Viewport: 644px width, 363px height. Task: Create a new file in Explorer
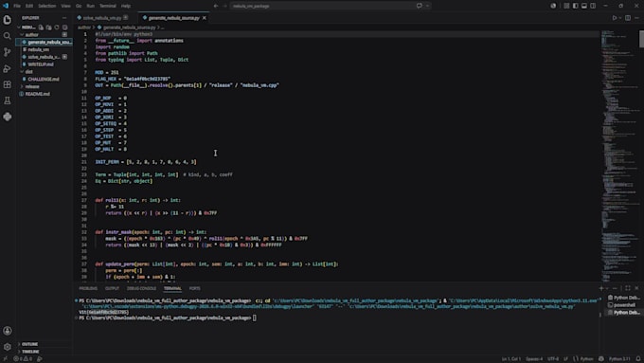[41, 27]
